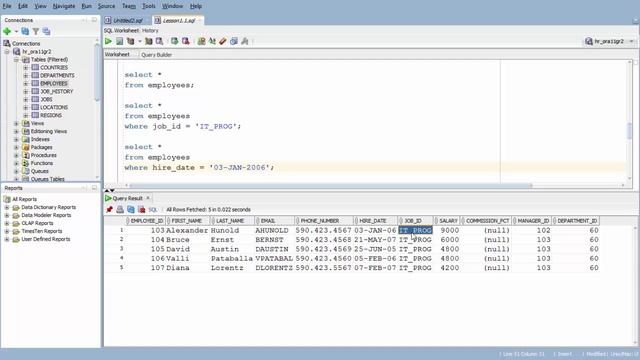Image resolution: width=640 pixels, height=360 pixels.
Task: Open the Tools menu
Action: (149, 6)
